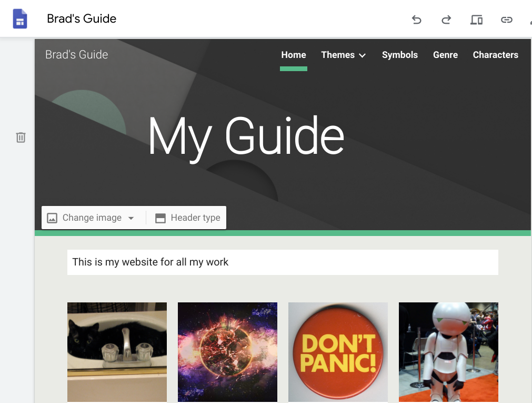Open the device preview icon
The image size is (532, 403).
click(476, 19)
